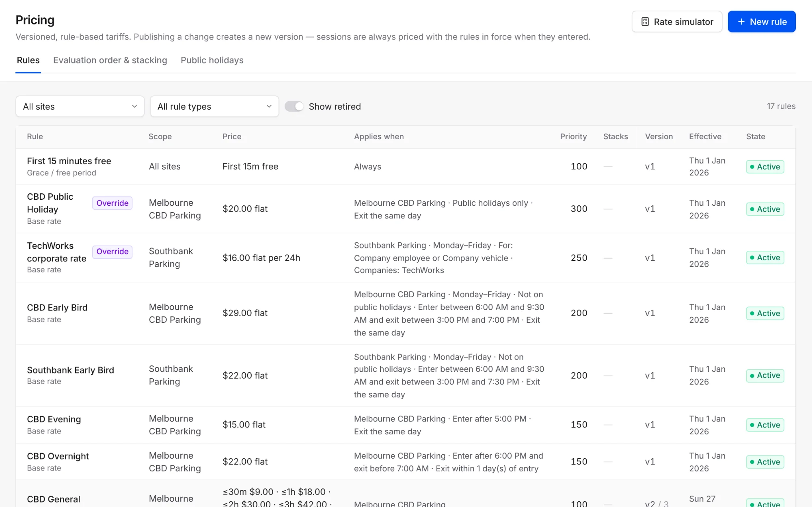Viewport: 812px width, 507px height.
Task: Click the 17 rules count
Action: 781,106
